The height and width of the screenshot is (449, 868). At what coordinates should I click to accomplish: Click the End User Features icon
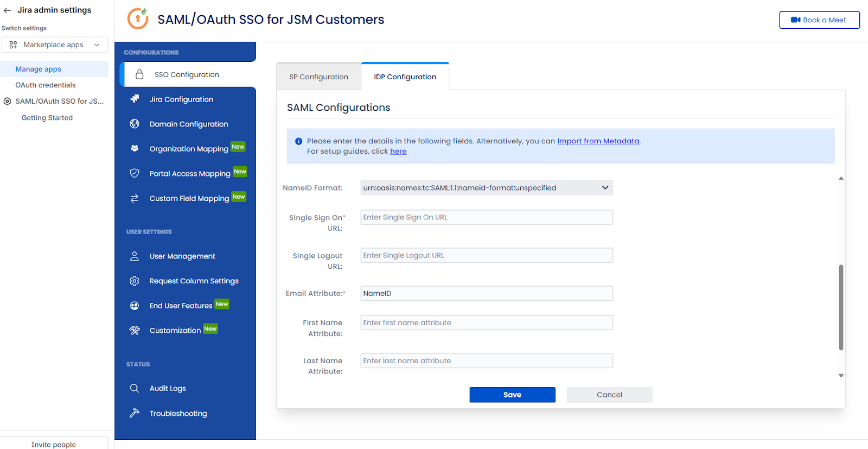[135, 306]
